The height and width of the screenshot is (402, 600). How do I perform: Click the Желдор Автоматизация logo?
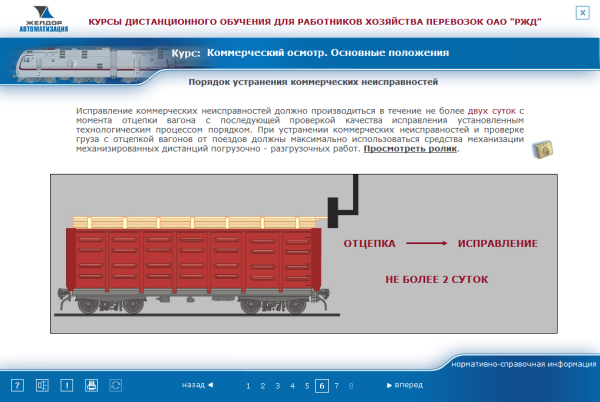44,19
